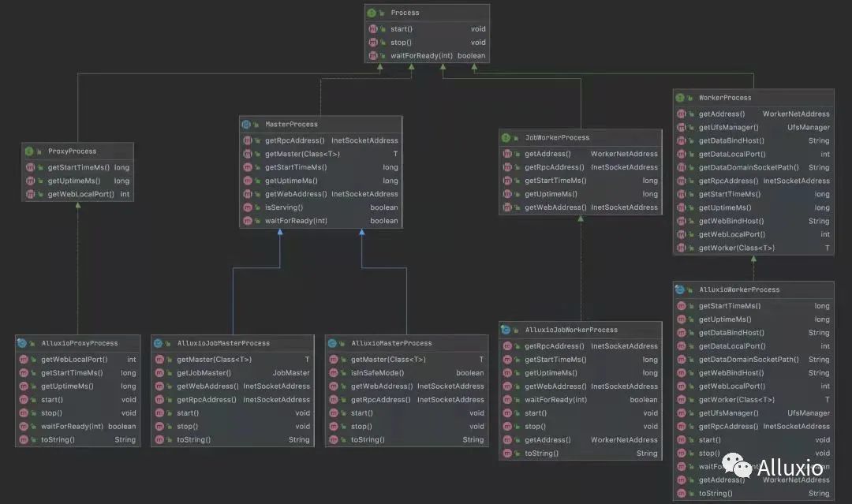Click the class icon beside AlluxioProxyProcess

22,343
